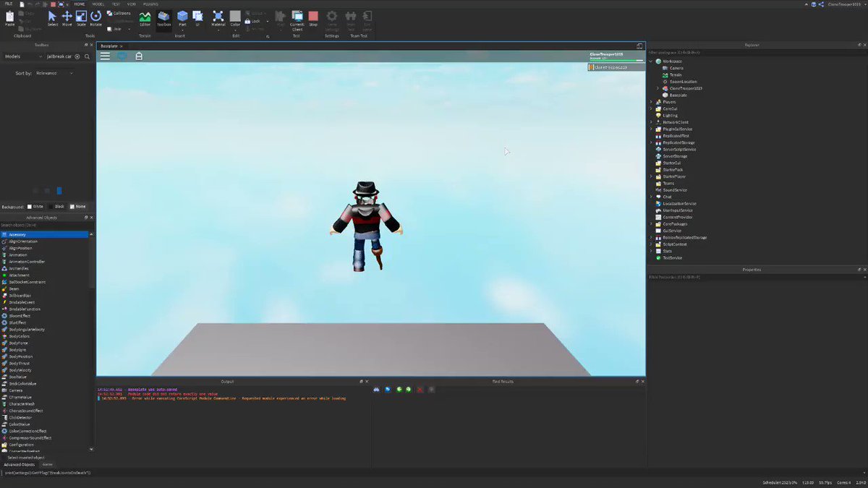
Task: Activate the Move tool
Action: pyautogui.click(x=67, y=18)
